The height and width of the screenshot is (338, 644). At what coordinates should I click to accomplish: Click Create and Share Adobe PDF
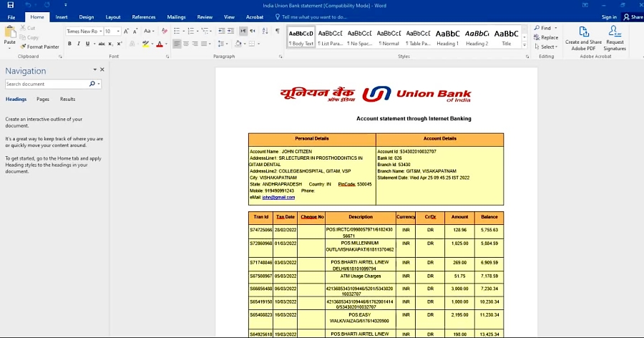(x=583, y=38)
